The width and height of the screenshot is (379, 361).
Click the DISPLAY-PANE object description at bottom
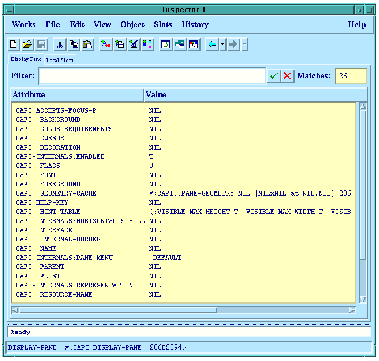pos(189,348)
